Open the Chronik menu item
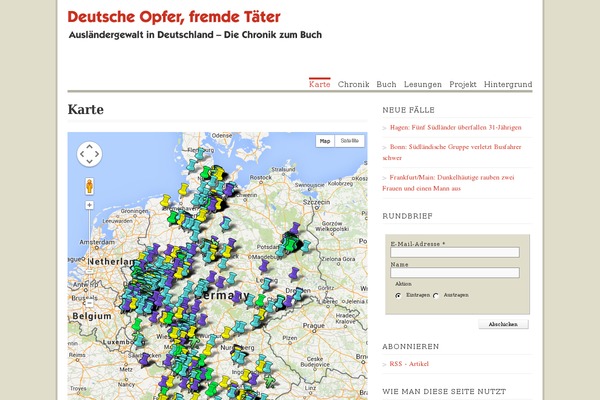The width and height of the screenshot is (600, 400). coord(354,85)
